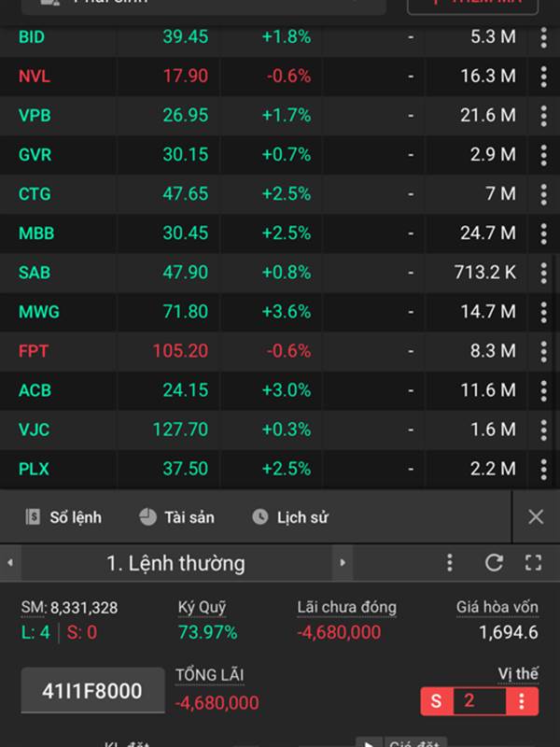
Task: Click the margin ratio 73.97%
Action: tap(207, 633)
